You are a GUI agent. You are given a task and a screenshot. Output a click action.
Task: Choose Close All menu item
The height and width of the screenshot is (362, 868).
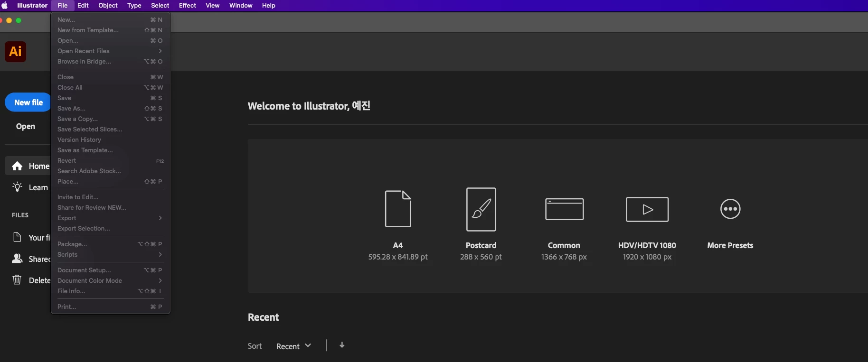pyautogui.click(x=110, y=87)
